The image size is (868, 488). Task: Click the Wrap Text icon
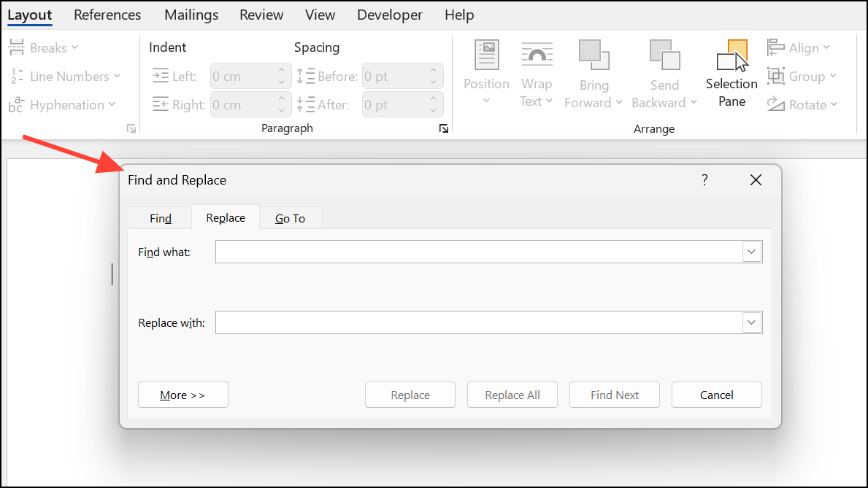pyautogui.click(x=536, y=56)
